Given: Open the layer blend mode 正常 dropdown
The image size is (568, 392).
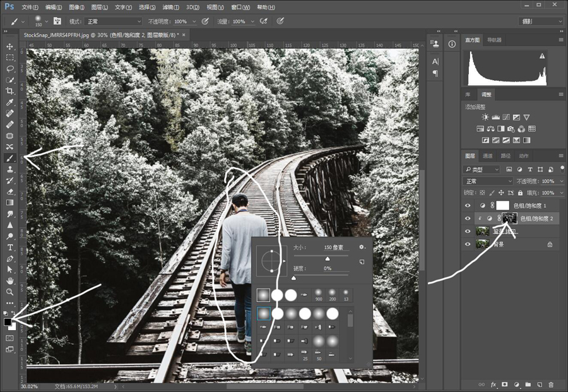Looking at the screenshot, I should click(488, 181).
